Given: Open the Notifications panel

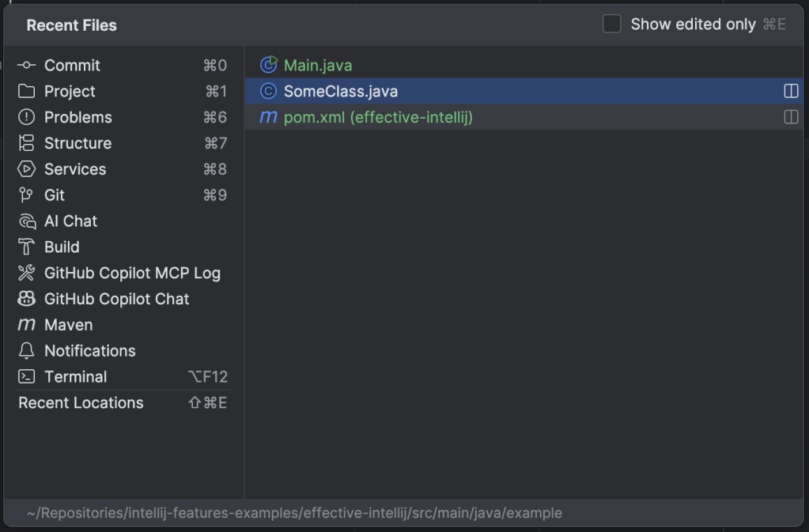Looking at the screenshot, I should tap(88, 350).
